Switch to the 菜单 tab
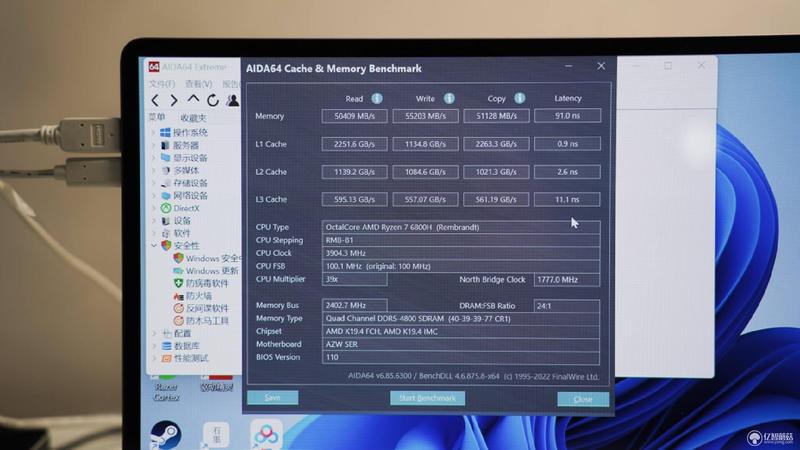Image resolution: width=800 pixels, height=450 pixels. tap(157, 117)
